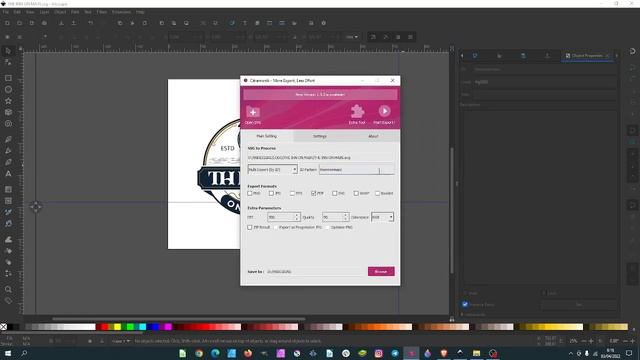Enable the Booklet export checkbox
This screenshot has width=640, height=360.
click(x=377, y=193)
